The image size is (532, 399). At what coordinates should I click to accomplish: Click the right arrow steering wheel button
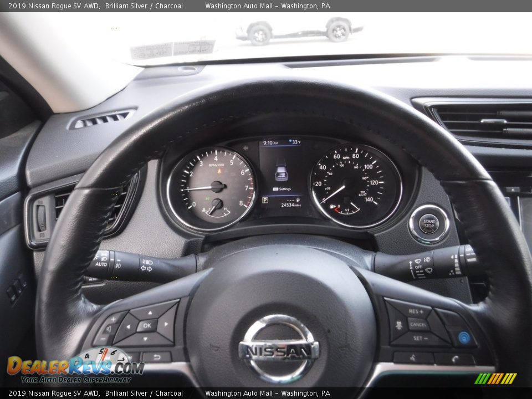167,323
